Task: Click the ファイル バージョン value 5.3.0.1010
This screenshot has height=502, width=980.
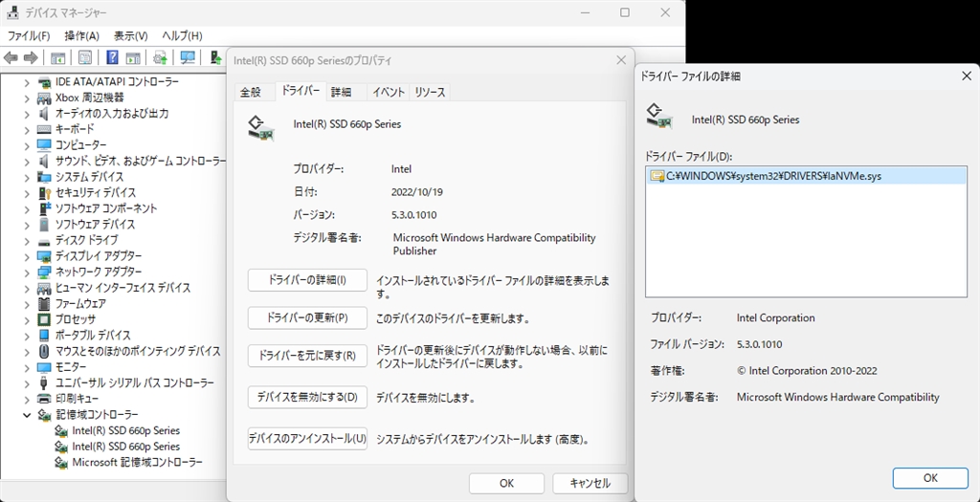Action: [759, 344]
